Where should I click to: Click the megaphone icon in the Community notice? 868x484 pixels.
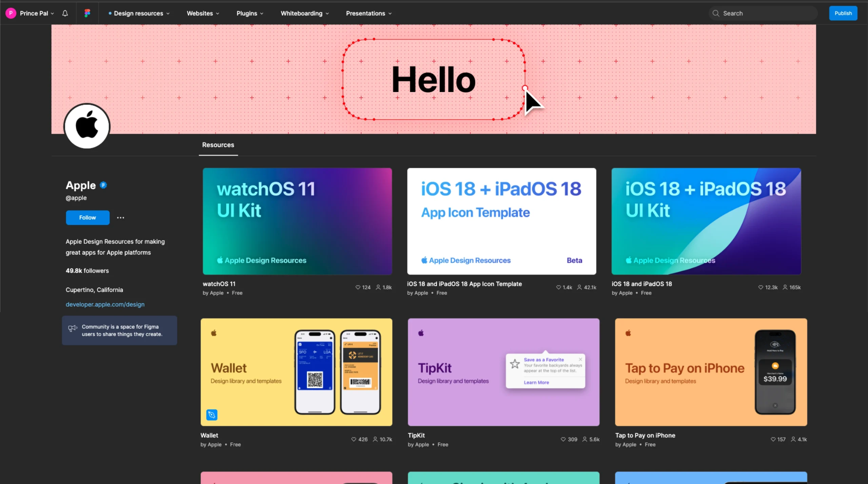pyautogui.click(x=73, y=328)
